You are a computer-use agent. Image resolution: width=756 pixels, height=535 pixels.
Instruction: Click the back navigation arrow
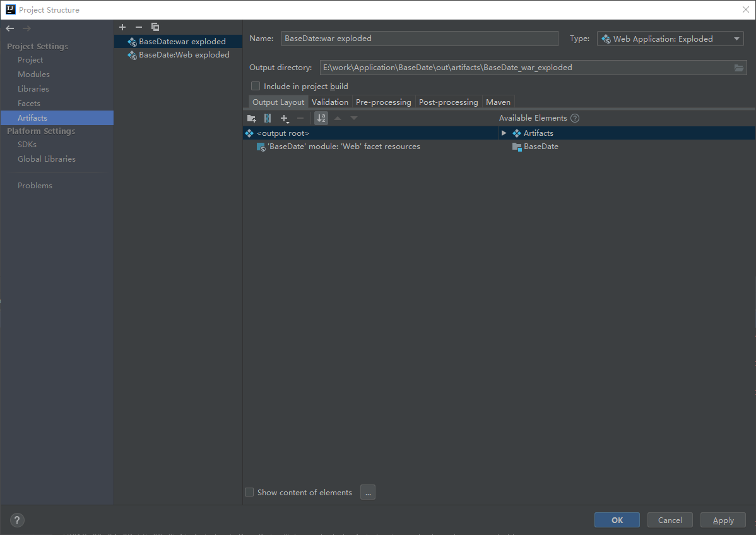click(x=9, y=28)
